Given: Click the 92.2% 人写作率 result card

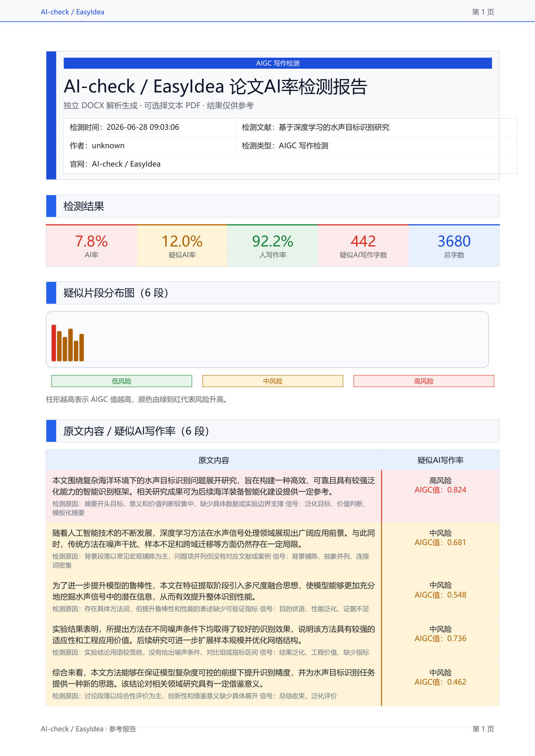Looking at the screenshot, I should coord(273,246).
